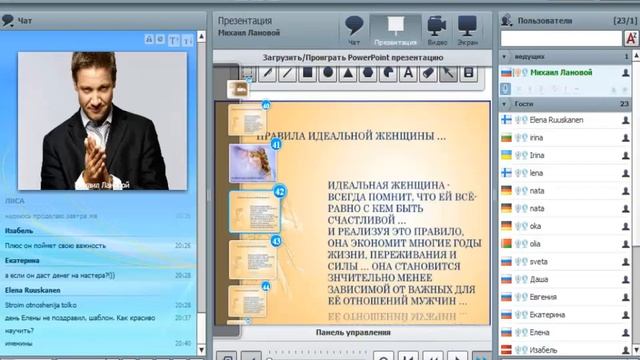Switch to the Видео tab
The height and width of the screenshot is (360, 640).
coord(437,30)
